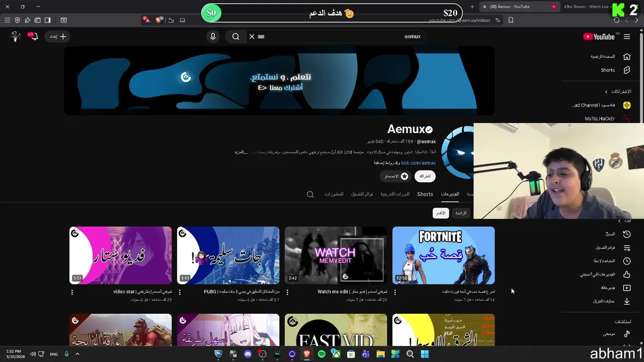
Task: Expand the Subscriptions section chevron
Action: 606,92
